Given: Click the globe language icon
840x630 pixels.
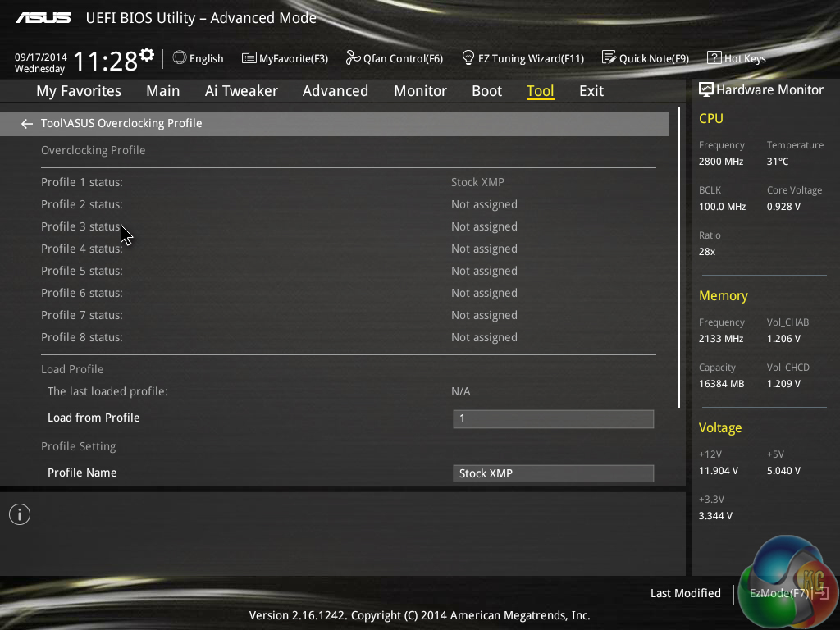Looking at the screenshot, I should [180, 58].
